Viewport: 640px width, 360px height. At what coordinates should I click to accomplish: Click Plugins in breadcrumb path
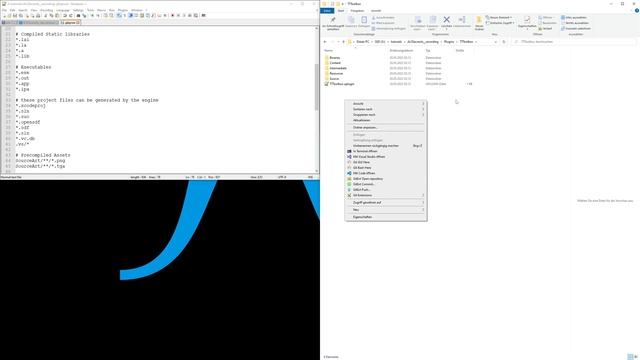449,42
